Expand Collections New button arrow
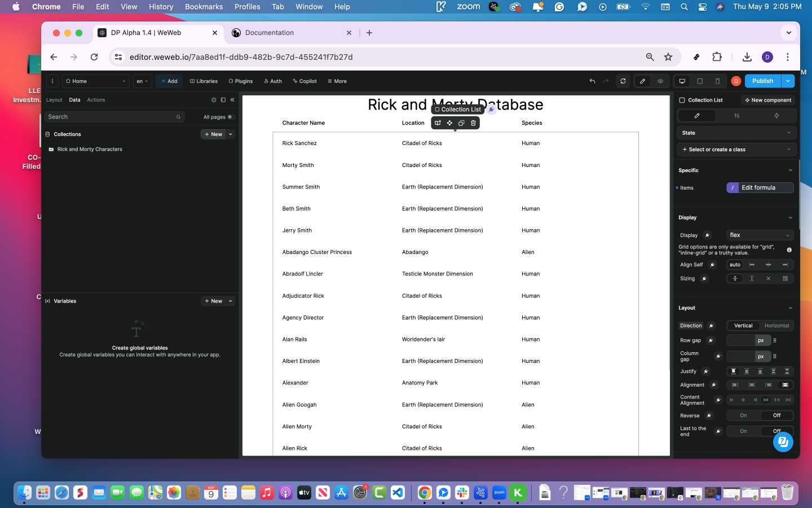Viewport: 812px width, 508px height. pyautogui.click(x=231, y=134)
